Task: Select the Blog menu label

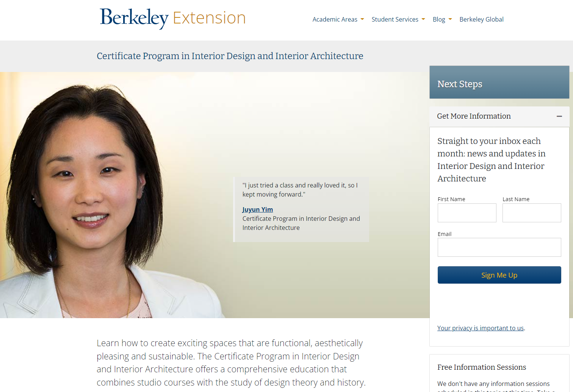Action: pyautogui.click(x=438, y=19)
